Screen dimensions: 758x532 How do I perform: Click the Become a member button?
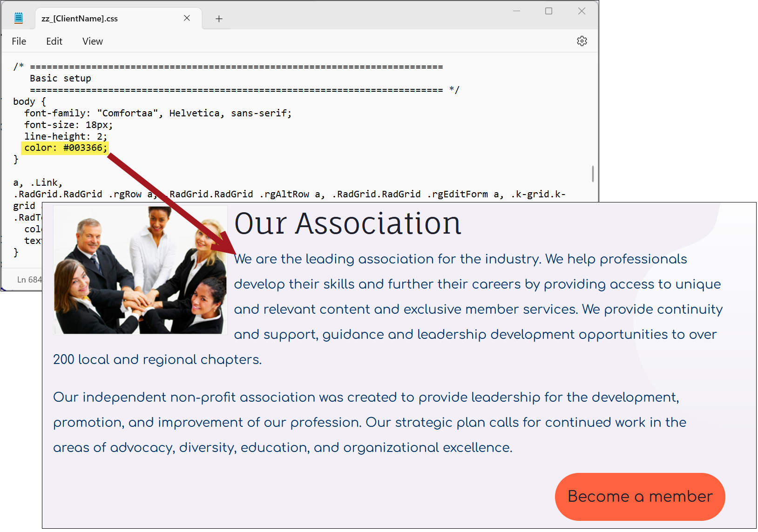pos(640,497)
